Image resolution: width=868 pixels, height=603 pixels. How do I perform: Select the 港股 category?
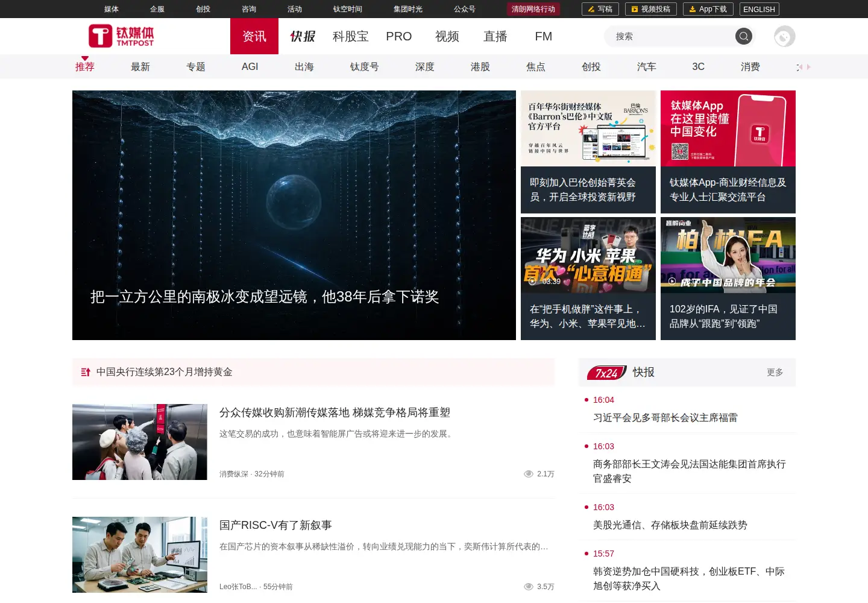480,66
